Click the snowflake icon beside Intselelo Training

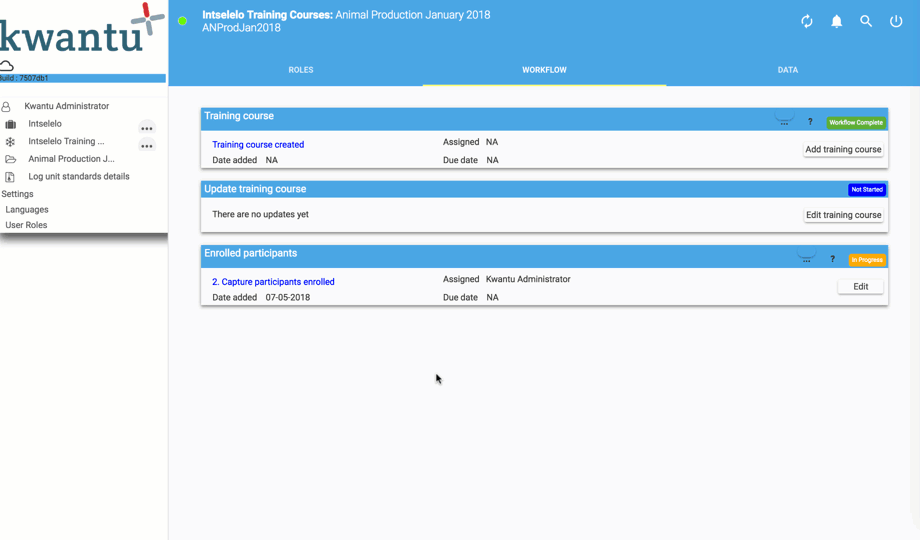click(10, 142)
